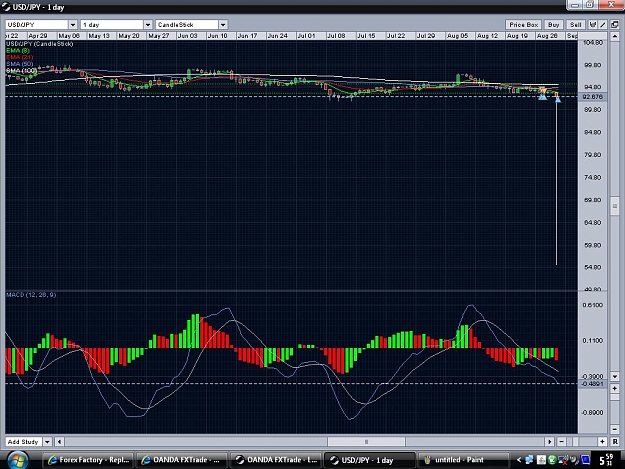Click the USD/JPY (CandleStick) legend label
Image resolution: width=625 pixels, height=469 pixels.
click(x=39, y=44)
